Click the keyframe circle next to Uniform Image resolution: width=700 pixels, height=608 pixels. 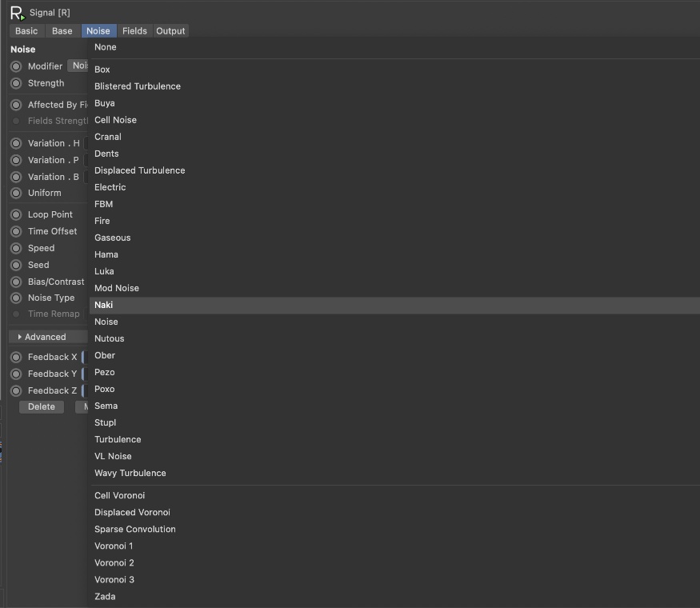coord(16,193)
